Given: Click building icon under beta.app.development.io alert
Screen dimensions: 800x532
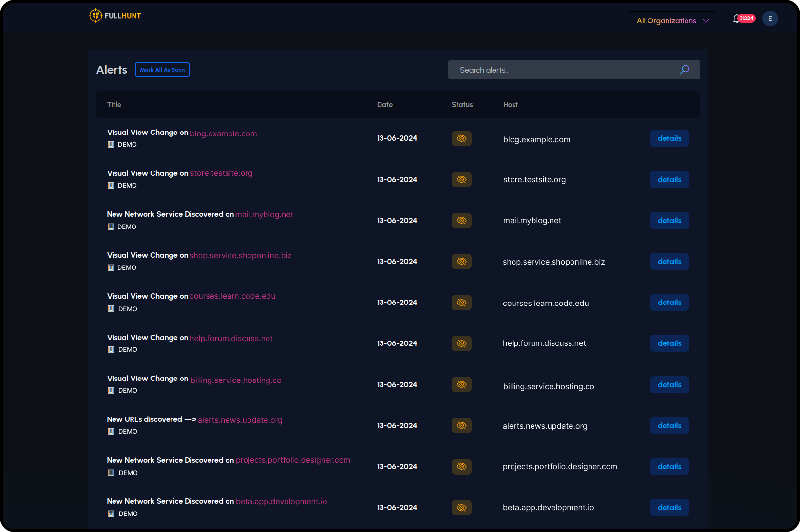Looking at the screenshot, I should (111, 513).
